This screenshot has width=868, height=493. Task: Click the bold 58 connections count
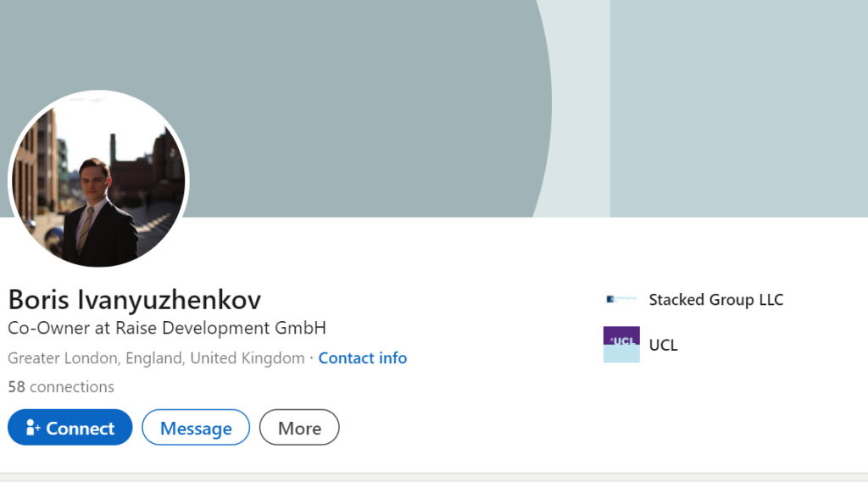(16, 387)
